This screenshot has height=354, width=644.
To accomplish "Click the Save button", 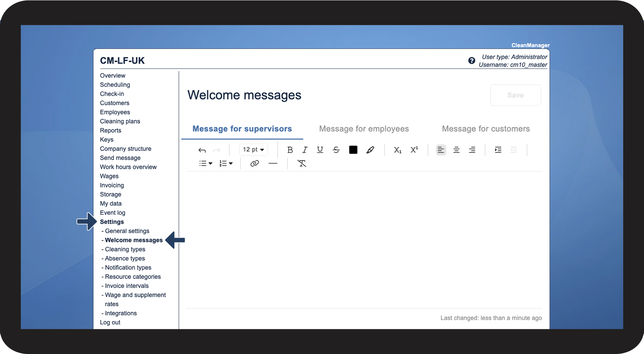I will (x=515, y=95).
